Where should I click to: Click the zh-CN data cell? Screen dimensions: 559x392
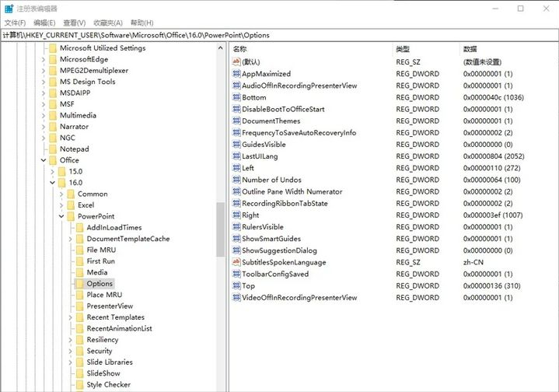click(x=473, y=262)
